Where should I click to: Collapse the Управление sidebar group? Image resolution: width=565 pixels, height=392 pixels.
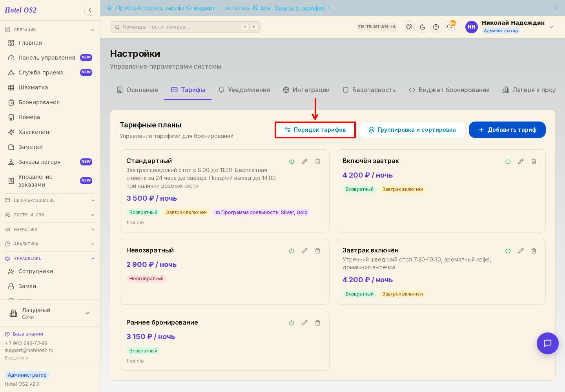tap(50, 258)
